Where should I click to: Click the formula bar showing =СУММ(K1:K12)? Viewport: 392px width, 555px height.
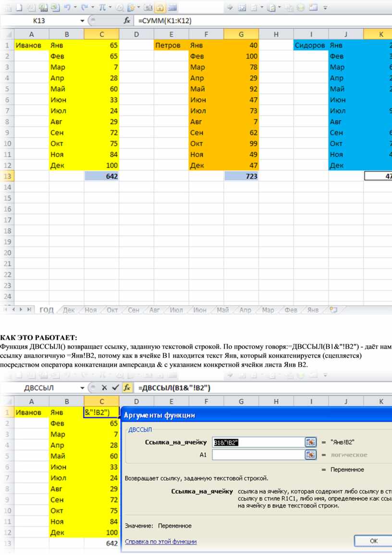coord(262,21)
